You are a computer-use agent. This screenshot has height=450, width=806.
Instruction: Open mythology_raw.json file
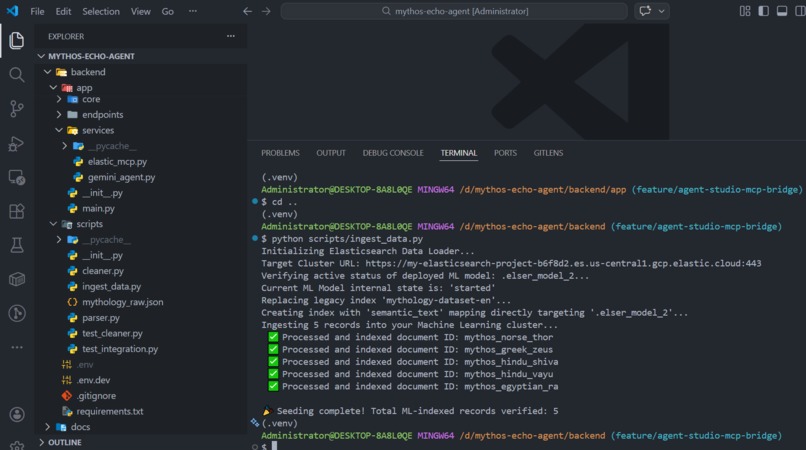tap(122, 302)
